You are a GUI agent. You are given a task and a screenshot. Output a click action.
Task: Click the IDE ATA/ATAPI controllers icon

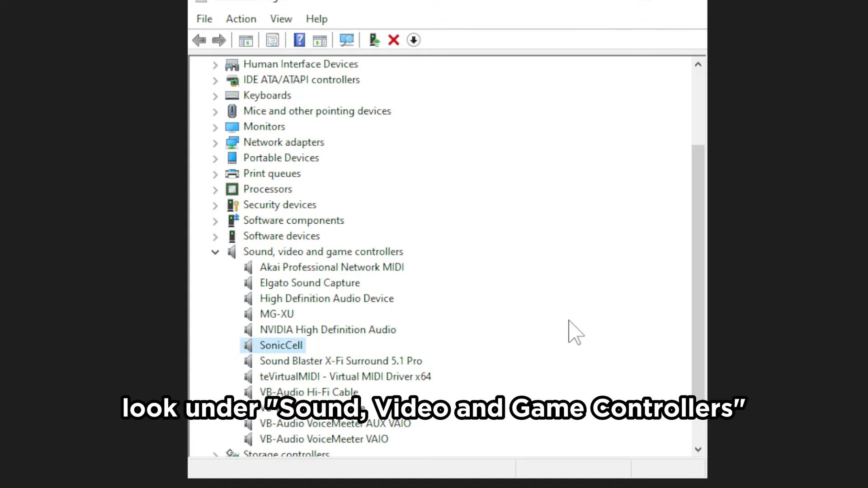tap(232, 80)
